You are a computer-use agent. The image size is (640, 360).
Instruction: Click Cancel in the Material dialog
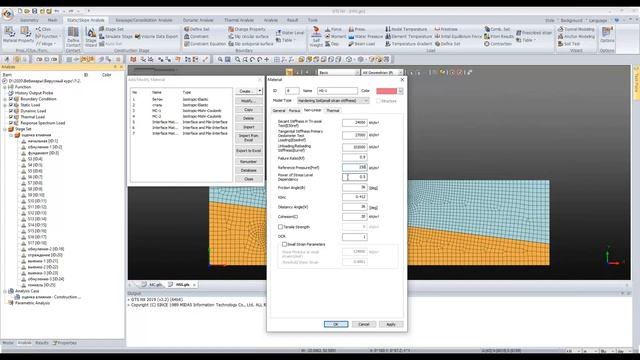pos(364,324)
